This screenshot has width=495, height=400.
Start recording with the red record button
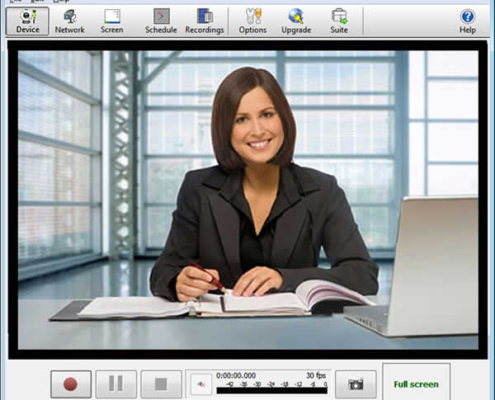[x=71, y=384]
